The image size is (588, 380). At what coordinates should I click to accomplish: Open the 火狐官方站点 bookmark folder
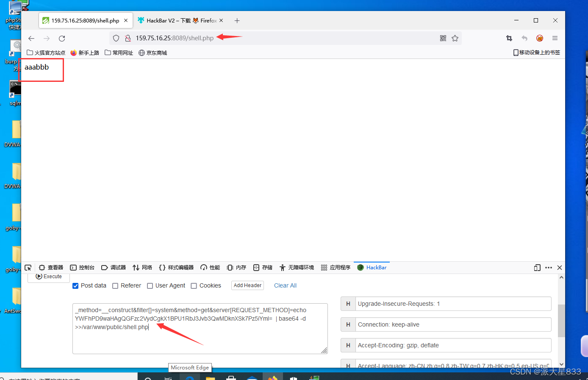pos(46,53)
